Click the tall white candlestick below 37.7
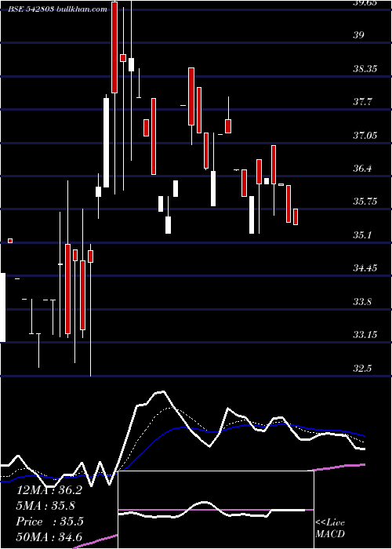 tap(106, 143)
